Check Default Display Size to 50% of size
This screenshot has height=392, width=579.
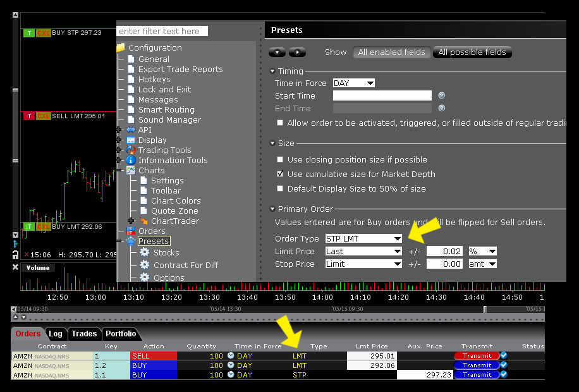click(x=280, y=188)
